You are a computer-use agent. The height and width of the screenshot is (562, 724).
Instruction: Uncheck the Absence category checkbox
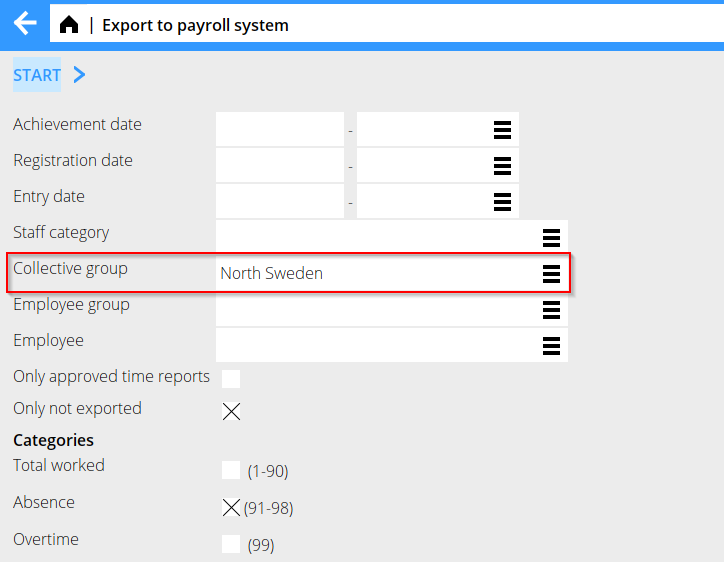tap(231, 508)
